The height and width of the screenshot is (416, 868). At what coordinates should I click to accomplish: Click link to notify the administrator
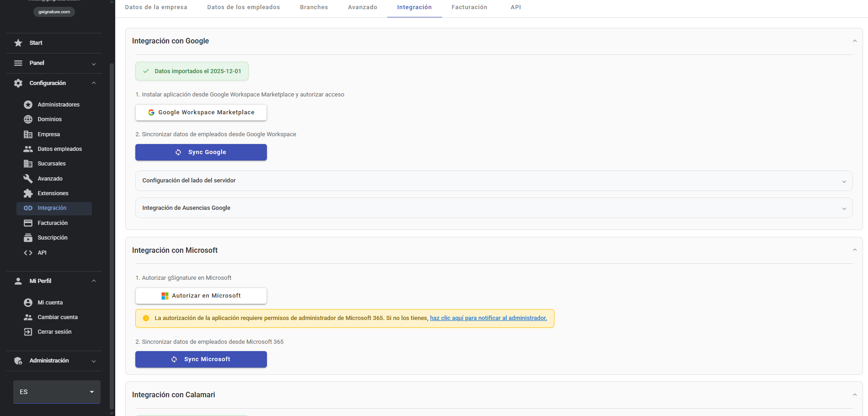(488, 318)
